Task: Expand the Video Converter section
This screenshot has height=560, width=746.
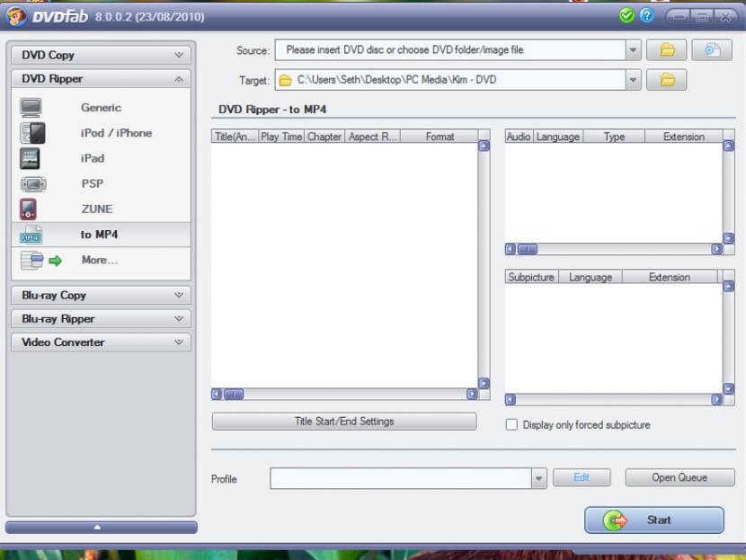Action: click(101, 342)
